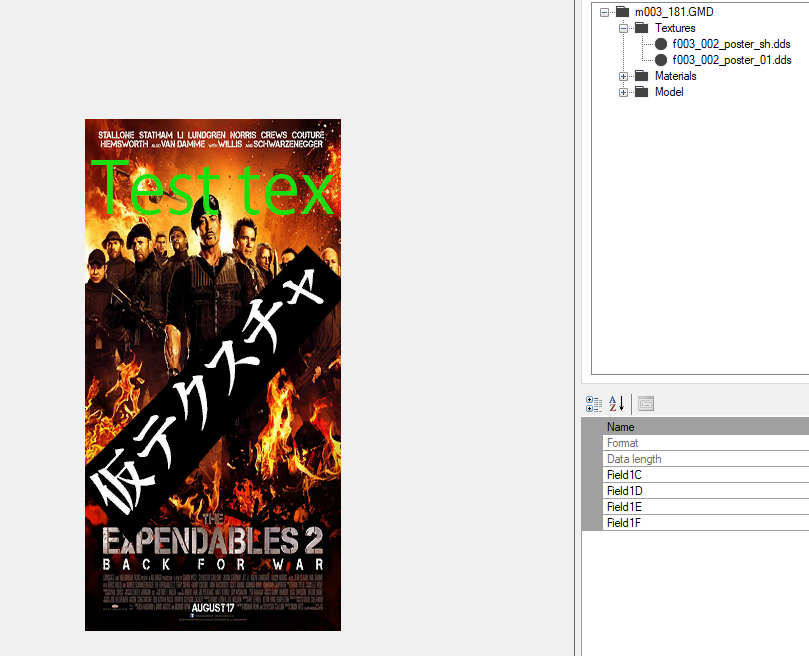Select the Model tree label
Image resolution: width=809 pixels, height=656 pixels.
pyautogui.click(x=669, y=92)
